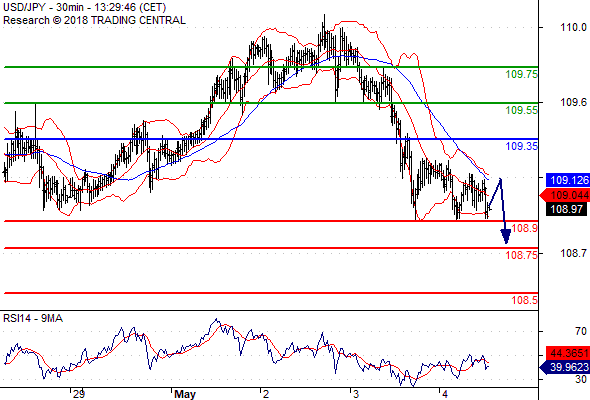
Task: Click the Research 2018 TRADING CENTRAL text
Action: 94,20
